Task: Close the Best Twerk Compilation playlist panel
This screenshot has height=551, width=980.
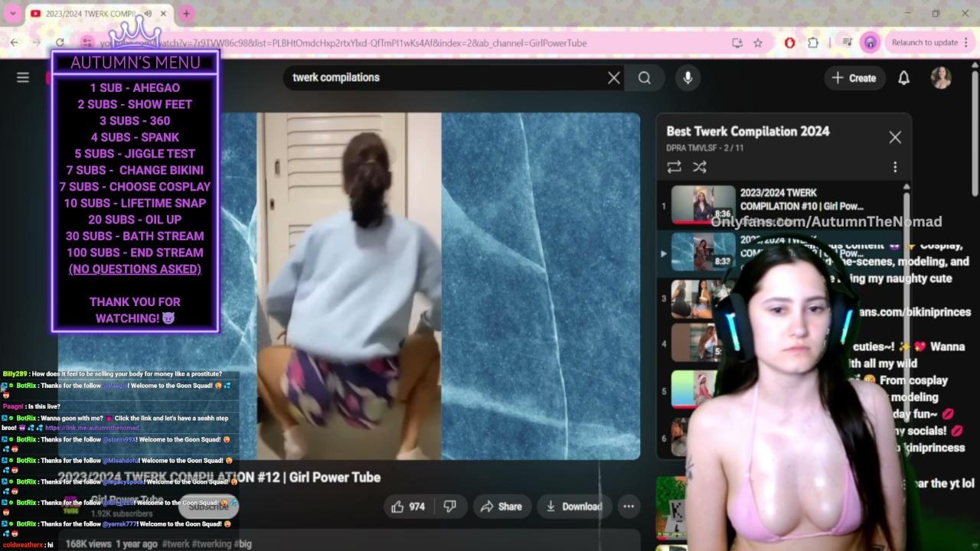Action: pyautogui.click(x=895, y=137)
